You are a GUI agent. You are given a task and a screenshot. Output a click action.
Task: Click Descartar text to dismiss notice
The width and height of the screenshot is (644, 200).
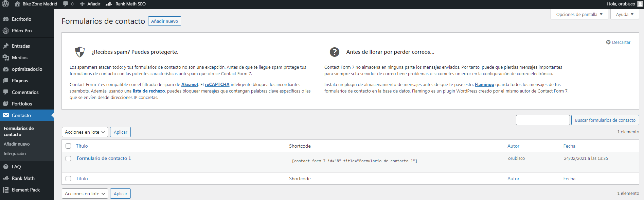(621, 42)
